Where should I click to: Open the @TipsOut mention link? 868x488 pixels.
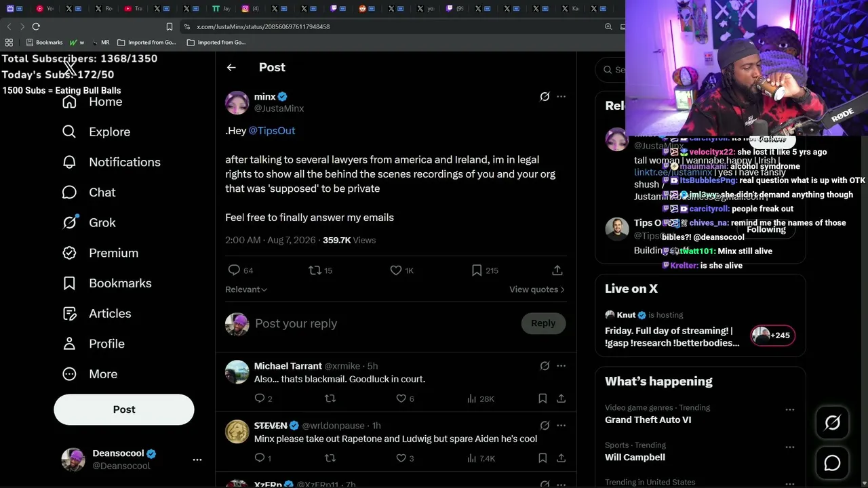click(x=272, y=131)
